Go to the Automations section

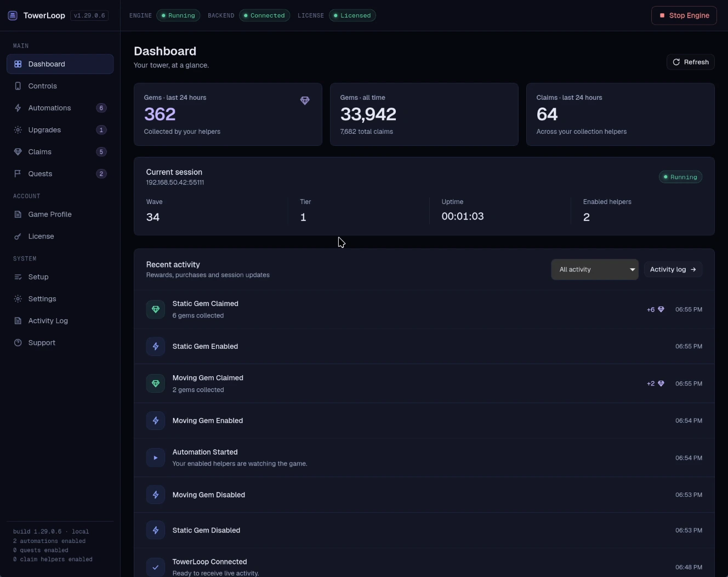[x=60, y=108]
